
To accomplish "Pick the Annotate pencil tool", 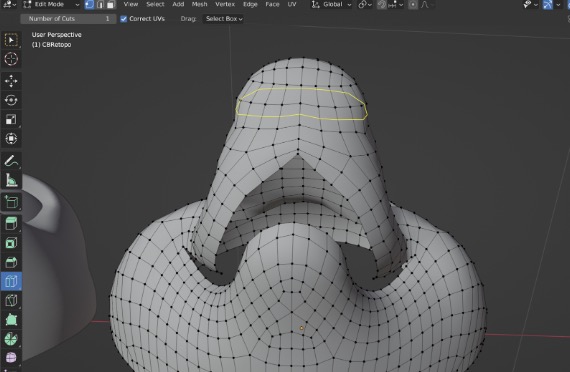I will [11, 161].
